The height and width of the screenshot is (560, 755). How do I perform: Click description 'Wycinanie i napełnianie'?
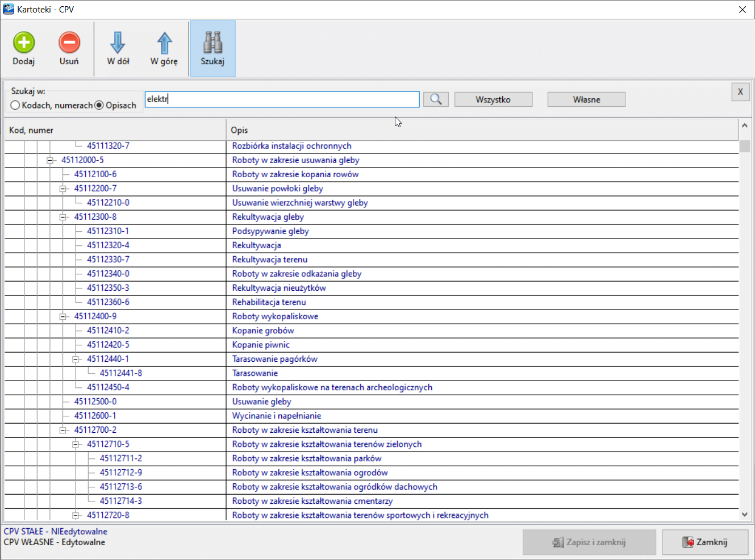point(276,416)
